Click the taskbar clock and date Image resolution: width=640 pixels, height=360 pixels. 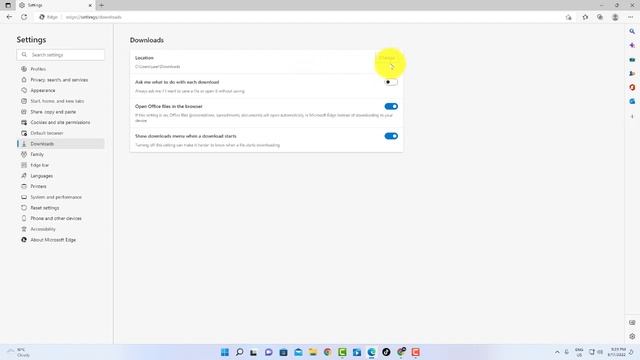(617, 352)
